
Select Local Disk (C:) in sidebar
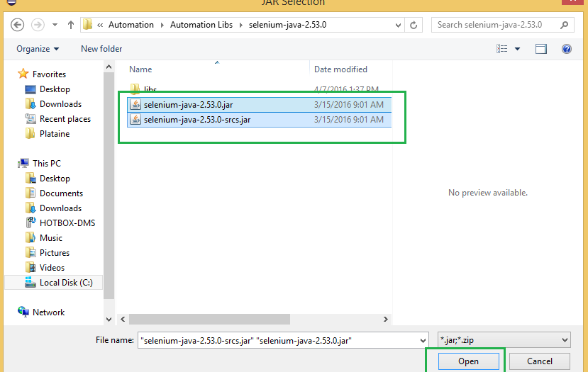pos(65,283)
